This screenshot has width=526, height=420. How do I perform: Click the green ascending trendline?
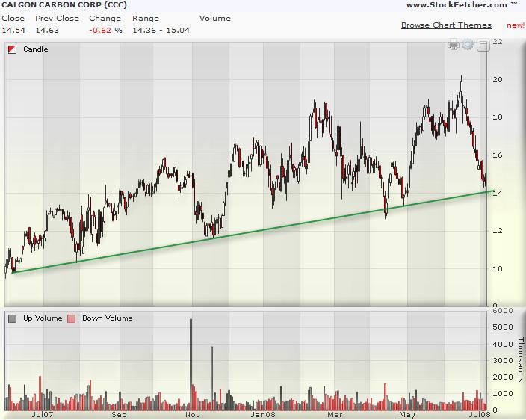[x=253, y=232]
